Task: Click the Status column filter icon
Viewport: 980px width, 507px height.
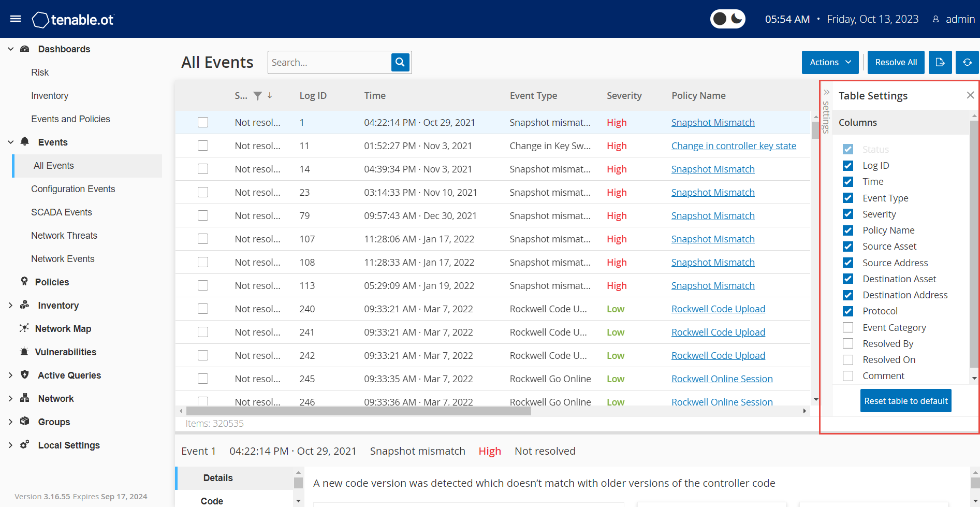Action: [x=257, y=96]
